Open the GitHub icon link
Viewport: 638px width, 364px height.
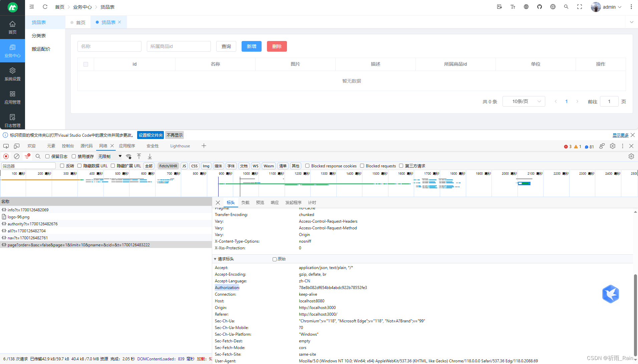(540, 7)
